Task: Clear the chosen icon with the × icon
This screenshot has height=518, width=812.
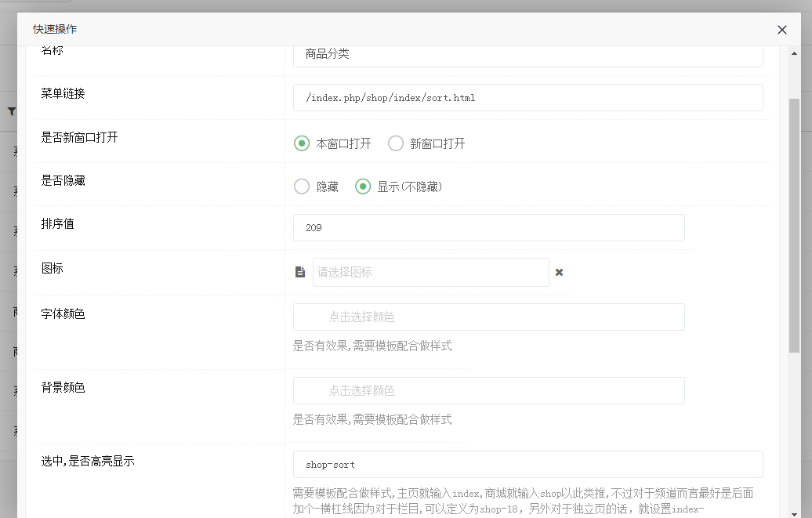Action: pyautogui.click(x=560, y=272)
